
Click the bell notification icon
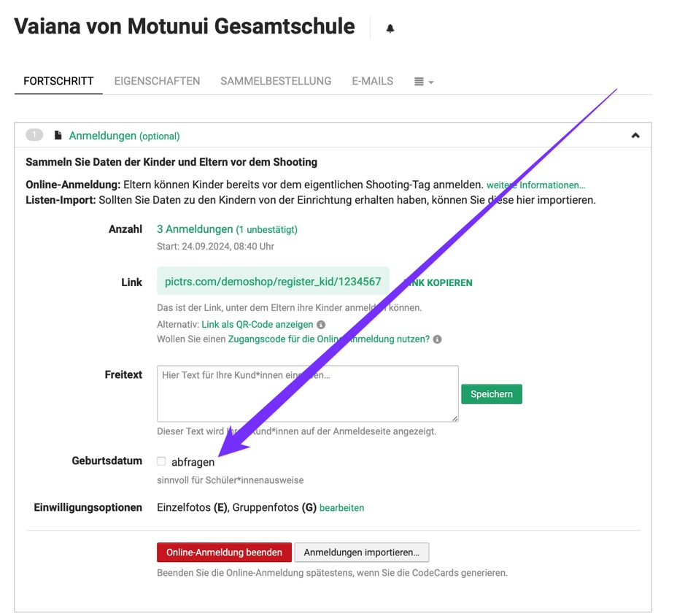(x=390, y=28)
